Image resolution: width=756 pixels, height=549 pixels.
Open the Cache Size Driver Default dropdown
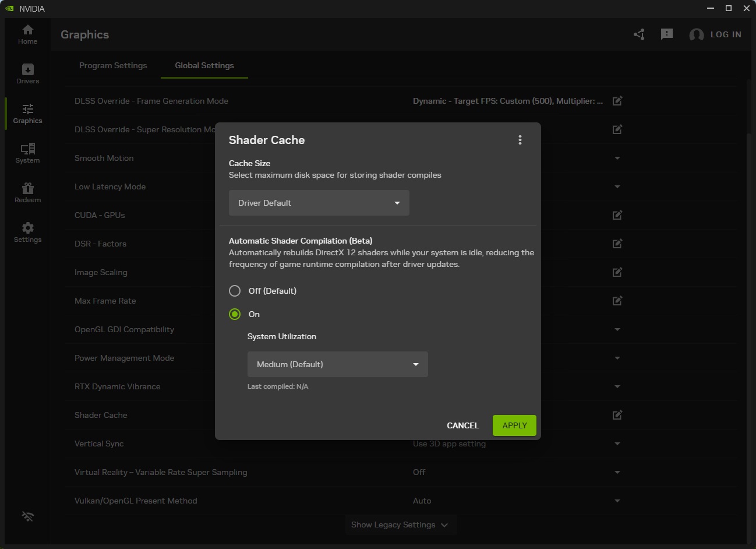[x=319, y=203]
